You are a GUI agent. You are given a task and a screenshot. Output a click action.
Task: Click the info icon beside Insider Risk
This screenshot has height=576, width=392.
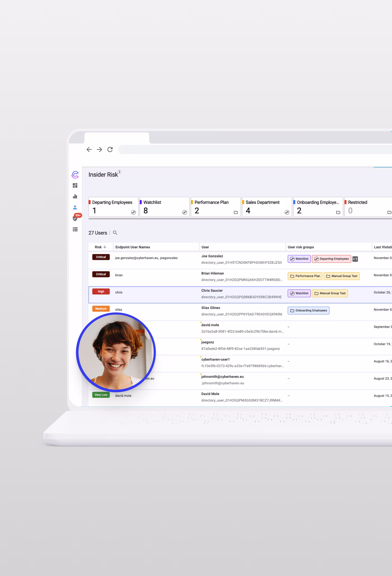[x=119, y=172]
